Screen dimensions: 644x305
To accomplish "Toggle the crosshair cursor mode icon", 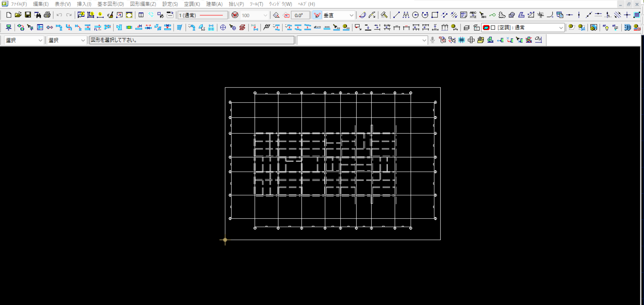I will pyautogui.click(x=627, y=15).
